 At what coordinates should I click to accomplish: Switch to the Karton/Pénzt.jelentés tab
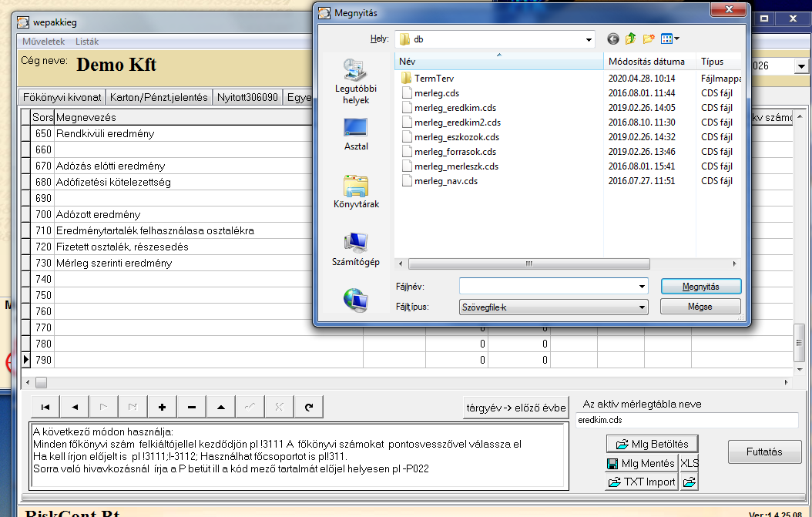[x=159, y=97]
